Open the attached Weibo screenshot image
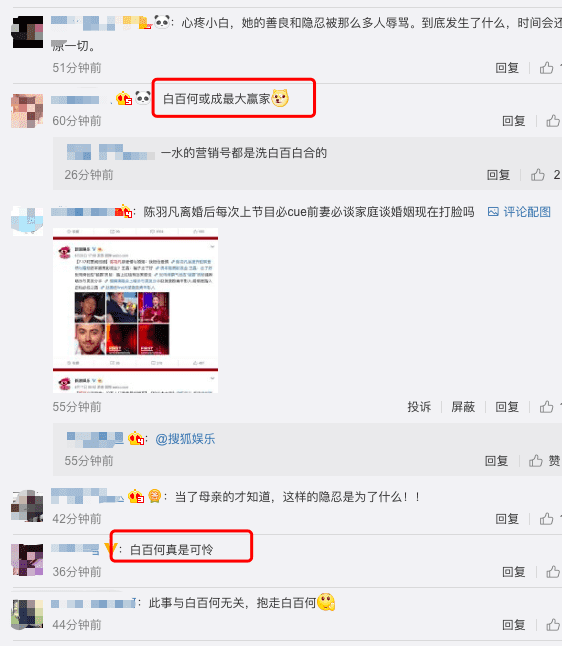Image resolution: width=562 pixels, height=646 pixels. [136, 310]
